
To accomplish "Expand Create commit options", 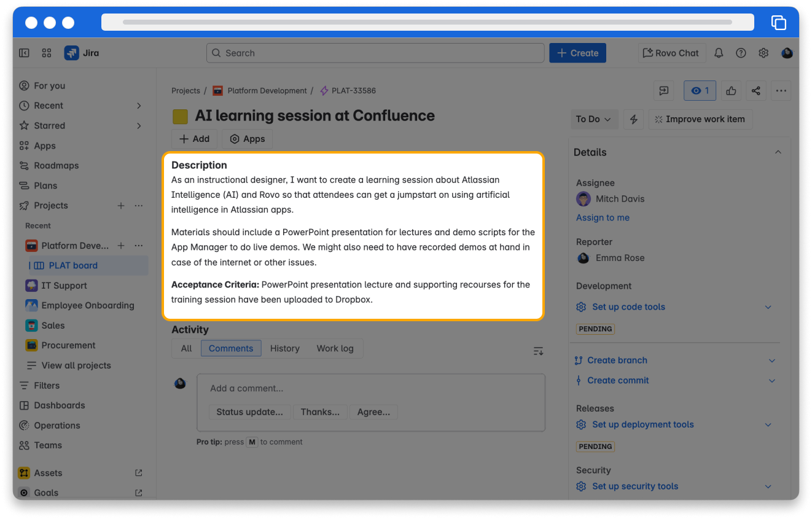I will pos(772,381).
